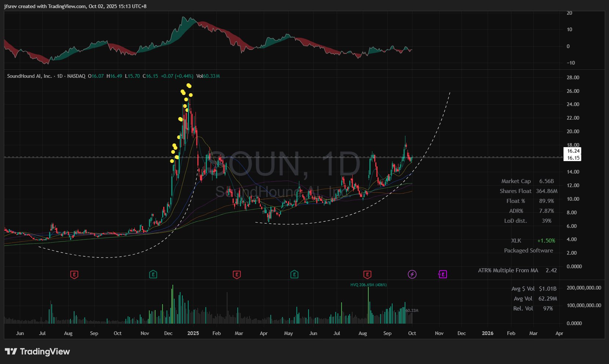Click the LoD dist. value 39%
609x364 pixels.
click(x=547, y=221)
